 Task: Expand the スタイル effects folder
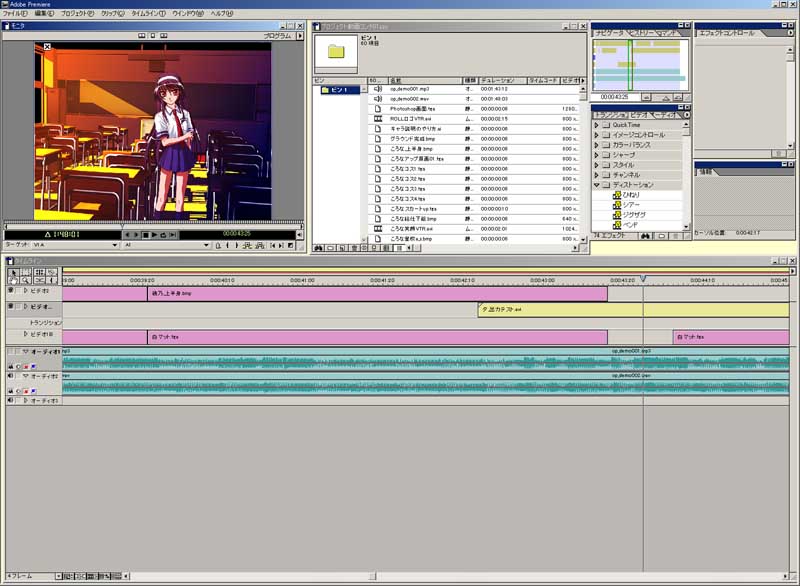[x=596, y=165]
